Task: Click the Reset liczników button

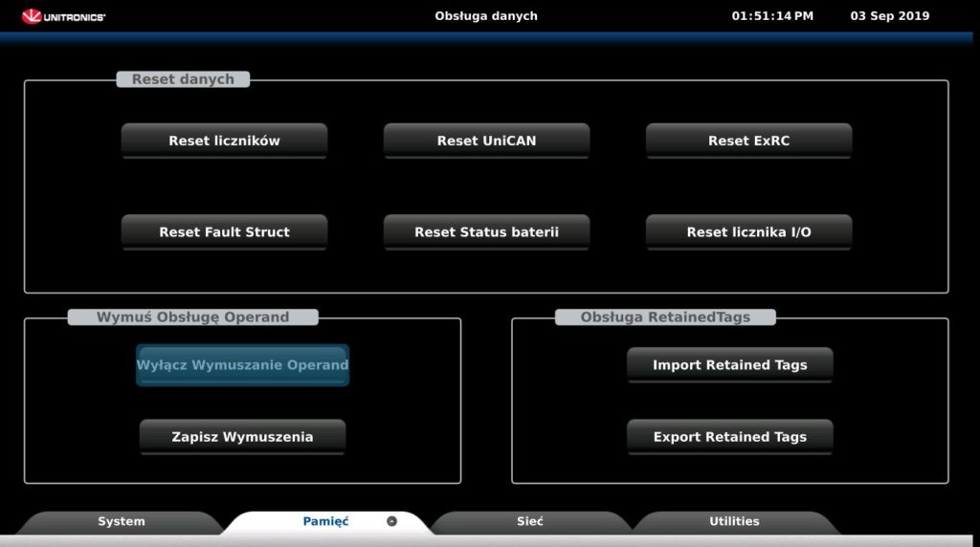Action: point(224,141)
